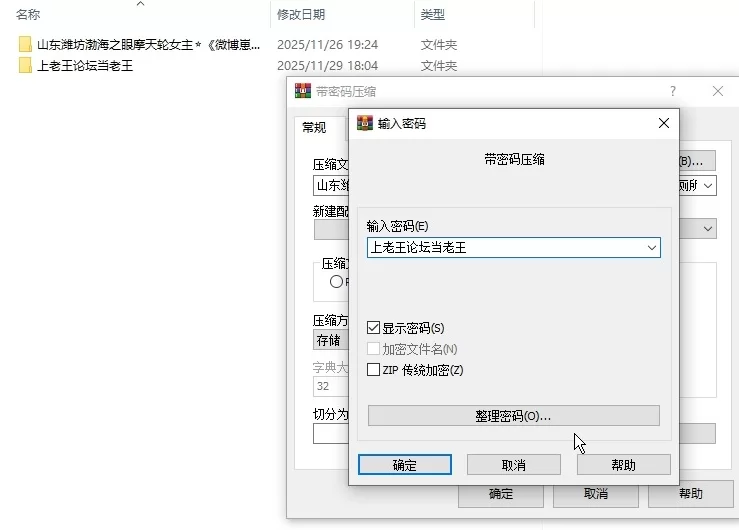Close the 输入密码 dialog
The image size is (739, 530).
[x=664, y=123]
